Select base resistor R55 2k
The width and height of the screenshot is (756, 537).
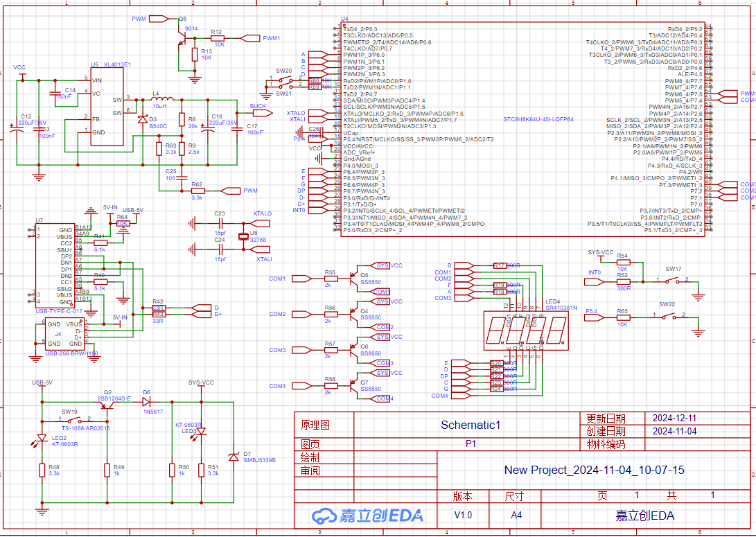[331, 279]
